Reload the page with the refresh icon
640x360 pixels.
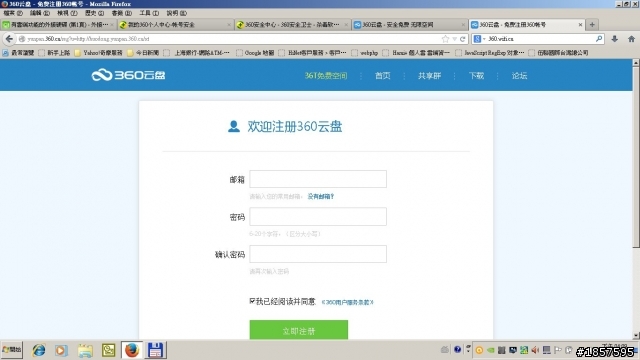click(x=462, y=39)
